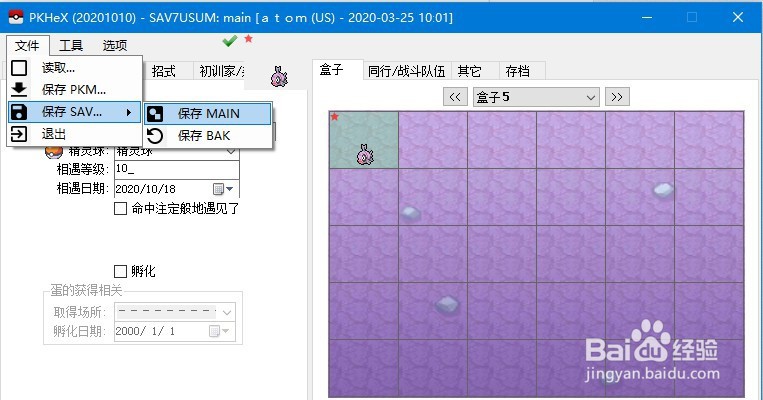Choose 读取... from the file menu
This screenshot has width=763, height=400.
[x=75, y=68]
